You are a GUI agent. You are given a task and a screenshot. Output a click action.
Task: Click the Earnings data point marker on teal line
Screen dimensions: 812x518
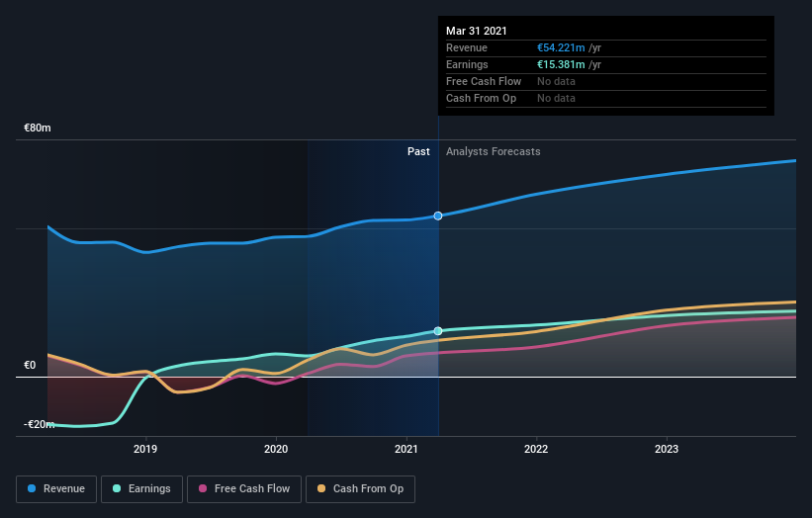438,331
